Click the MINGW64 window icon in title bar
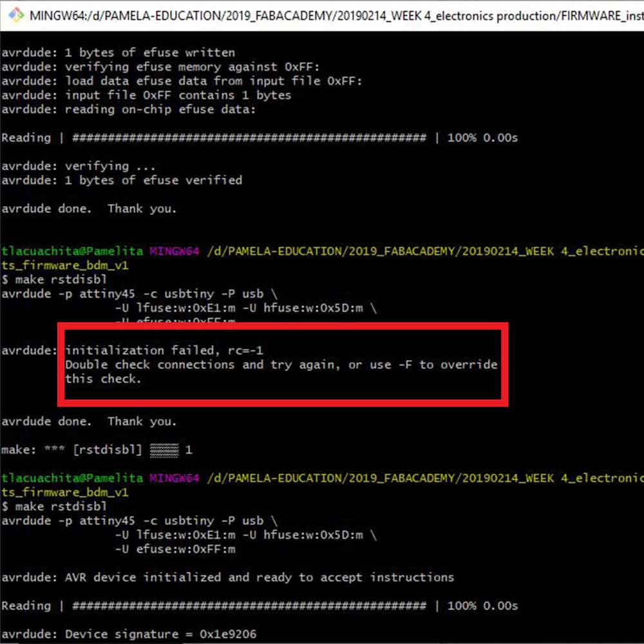The height and width of the screenshot is (644, 644). coord(16,15)
